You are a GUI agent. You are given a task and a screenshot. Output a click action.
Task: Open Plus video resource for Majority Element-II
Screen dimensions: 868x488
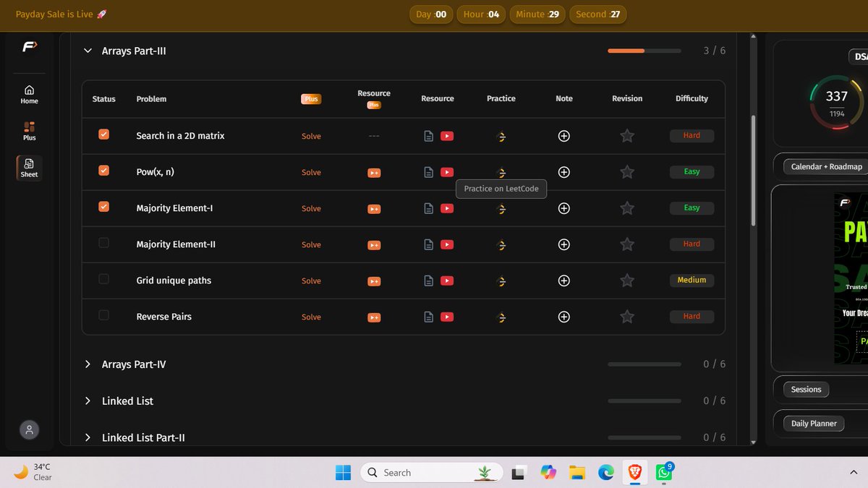(374, 244)
